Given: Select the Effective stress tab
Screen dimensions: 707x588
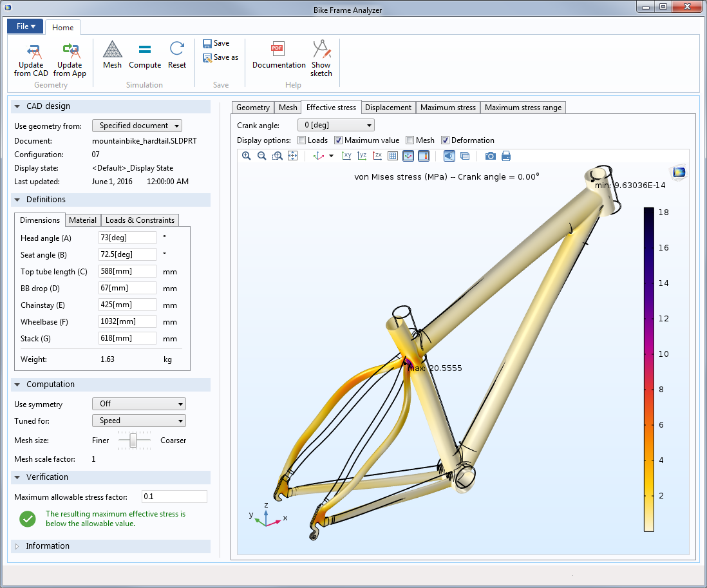Looking at the screenshot, I should click(x=331, y=108).
